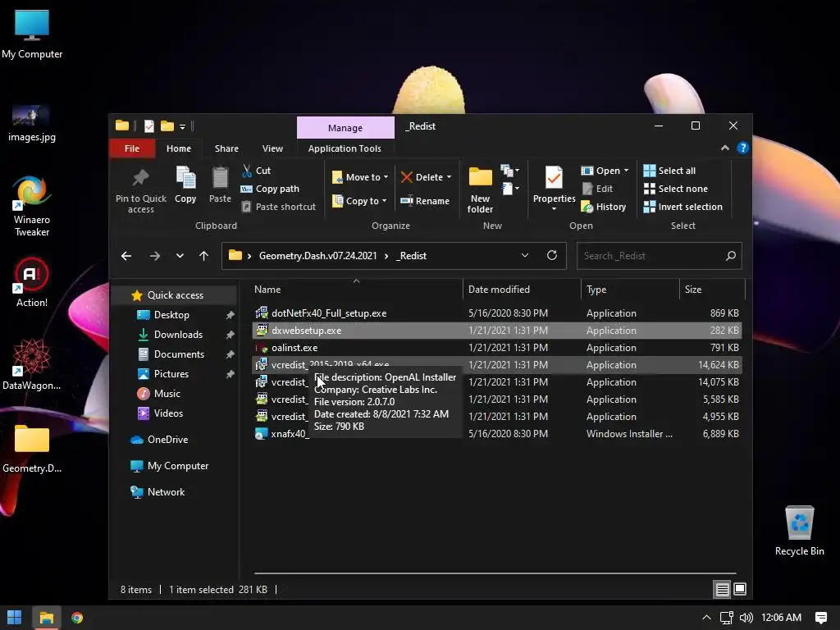
Task: Open Quick Access Toolbar customize dropdown
Action: pyautogui.click(x=182, y=127)
